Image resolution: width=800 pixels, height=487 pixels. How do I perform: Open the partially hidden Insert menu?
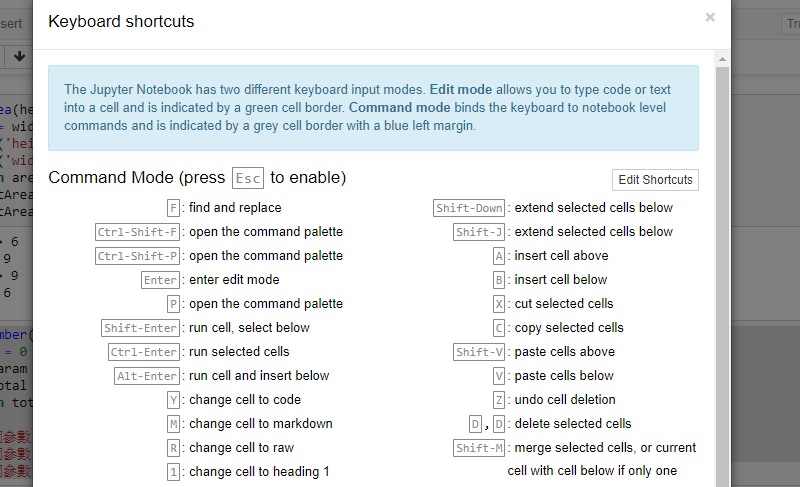(x=12, y=23)
